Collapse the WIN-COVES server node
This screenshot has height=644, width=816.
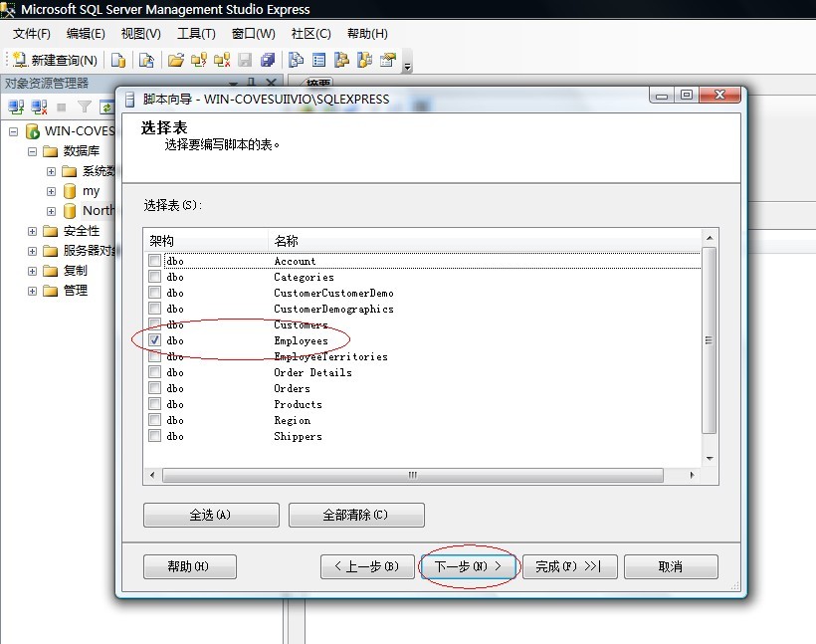(x=14, y=131)
